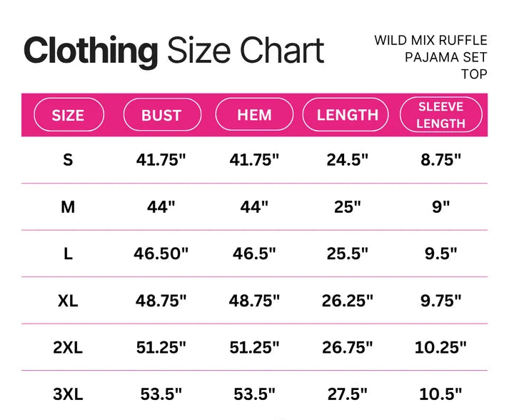Select the 3XL row label
The height and width of the screenshot is (420, 509).
point(68,394)
